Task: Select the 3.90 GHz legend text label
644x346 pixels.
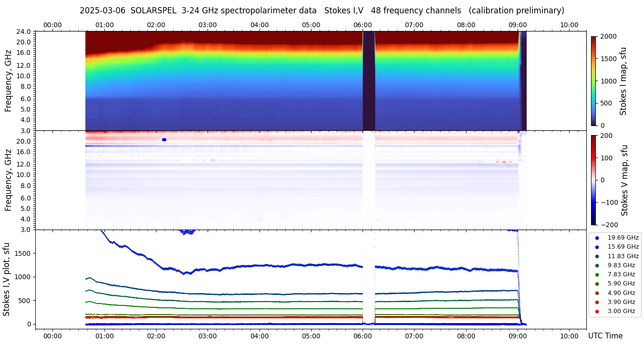Action: (621, 302)
